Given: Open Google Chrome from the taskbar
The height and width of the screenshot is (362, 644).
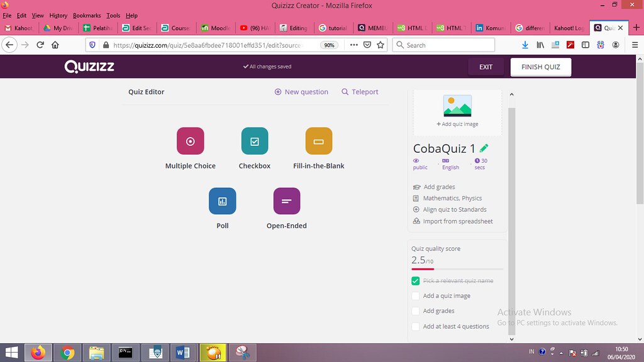Looking at the screenshot, I should click(x=67, y=353).
